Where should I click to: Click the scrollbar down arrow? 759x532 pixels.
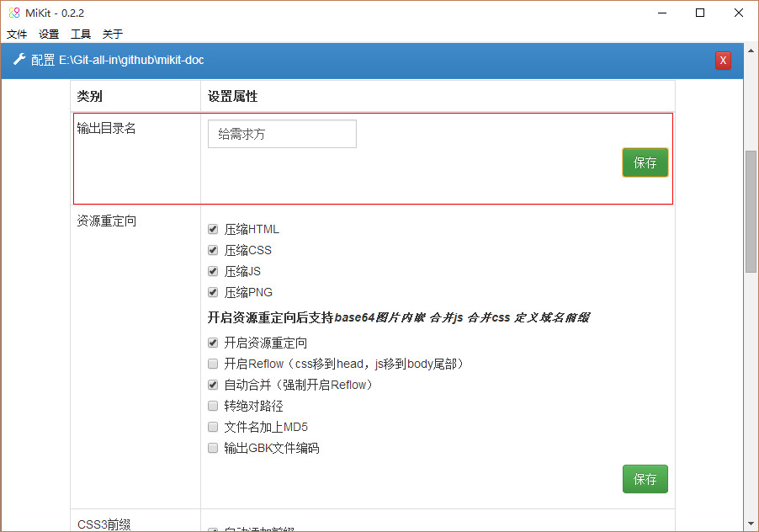[751, 524]
